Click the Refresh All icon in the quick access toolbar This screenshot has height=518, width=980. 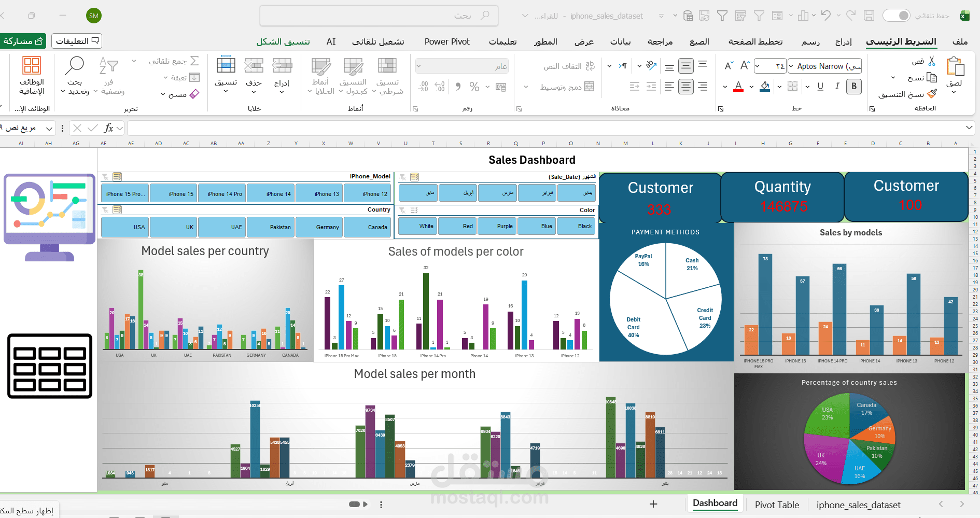coord(704,16)
